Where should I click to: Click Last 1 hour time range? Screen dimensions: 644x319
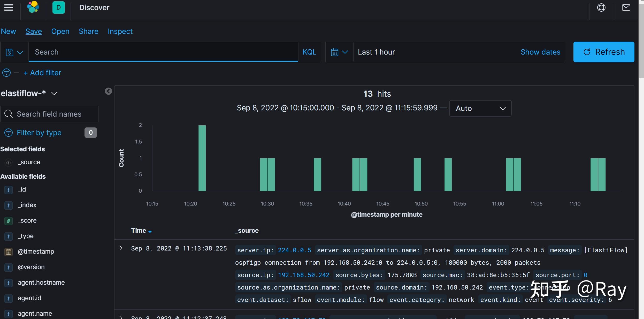pyautogui.click(x=376, y=52)
